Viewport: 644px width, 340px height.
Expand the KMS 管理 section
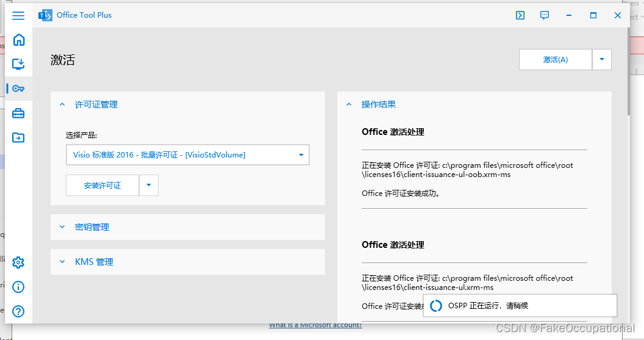188,262
